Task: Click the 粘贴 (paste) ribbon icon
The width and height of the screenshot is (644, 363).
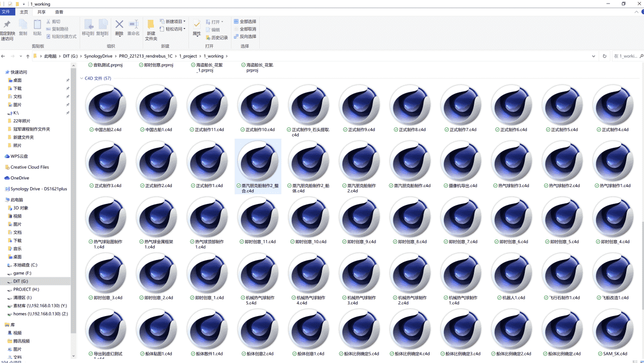Action: click(x=37, y=25)
